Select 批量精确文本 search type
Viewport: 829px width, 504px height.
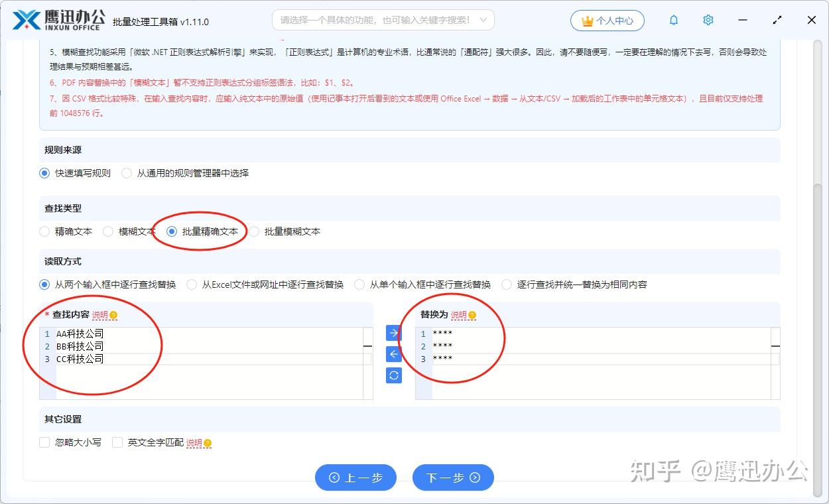tap(172, 231)
